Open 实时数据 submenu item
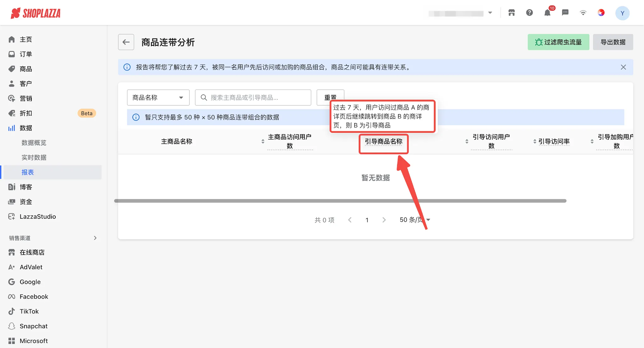644x348 pixels. click(34, 158)
